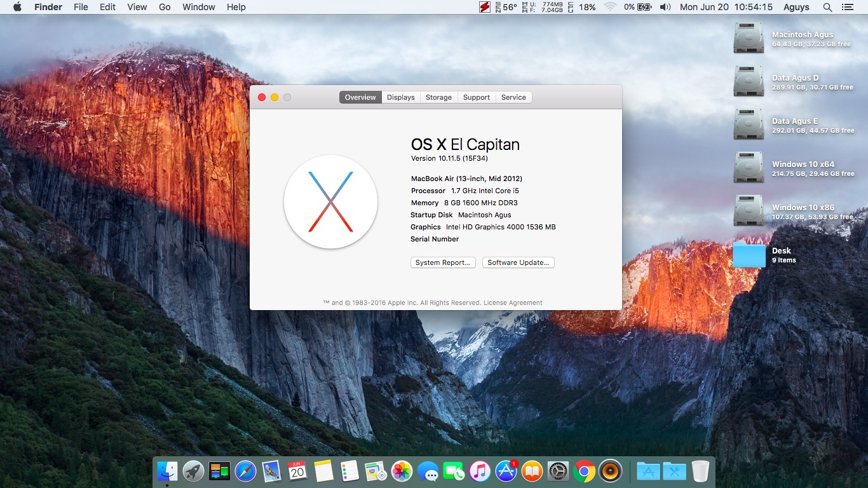868x488 pixels.
Task: Select Data Agus E drive icon
Action: coord(749,125)
